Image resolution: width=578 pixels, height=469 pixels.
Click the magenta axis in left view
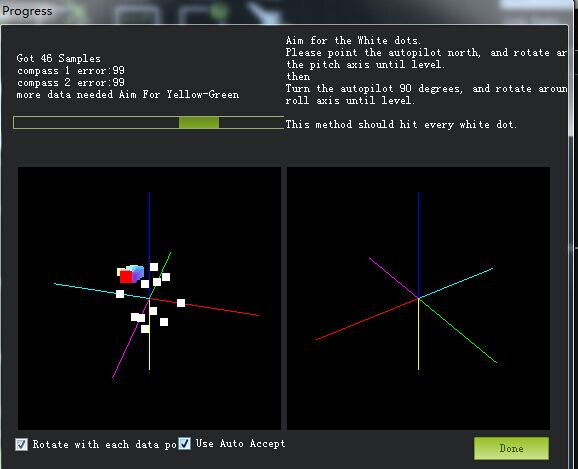coord(130,338)
